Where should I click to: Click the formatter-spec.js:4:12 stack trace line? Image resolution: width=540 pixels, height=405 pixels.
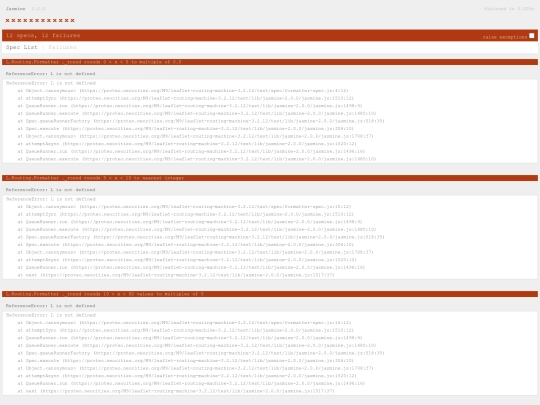coord(183,91)
